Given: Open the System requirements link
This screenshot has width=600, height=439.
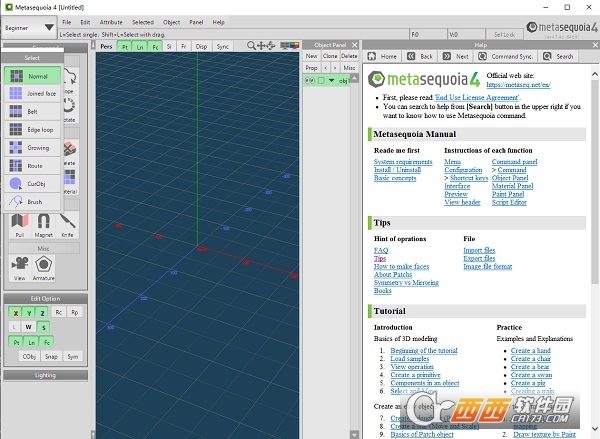Looking at the screenshot, I should point(403,162).
